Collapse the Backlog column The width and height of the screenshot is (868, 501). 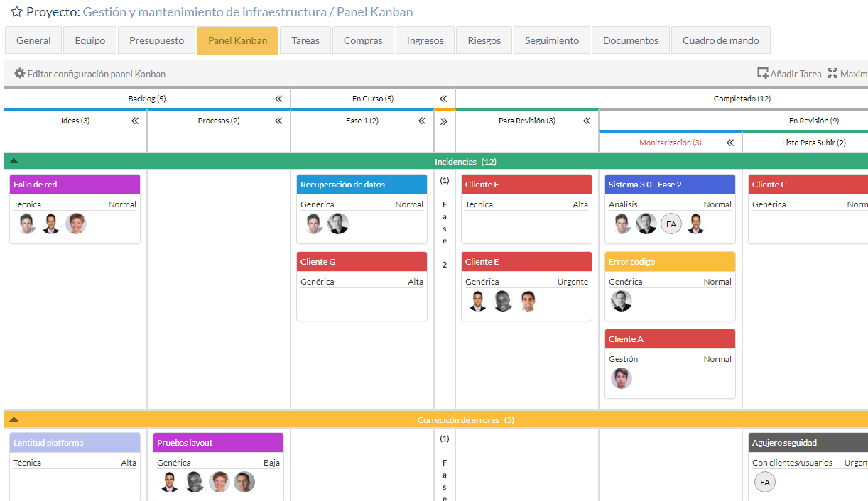point(278,99)
